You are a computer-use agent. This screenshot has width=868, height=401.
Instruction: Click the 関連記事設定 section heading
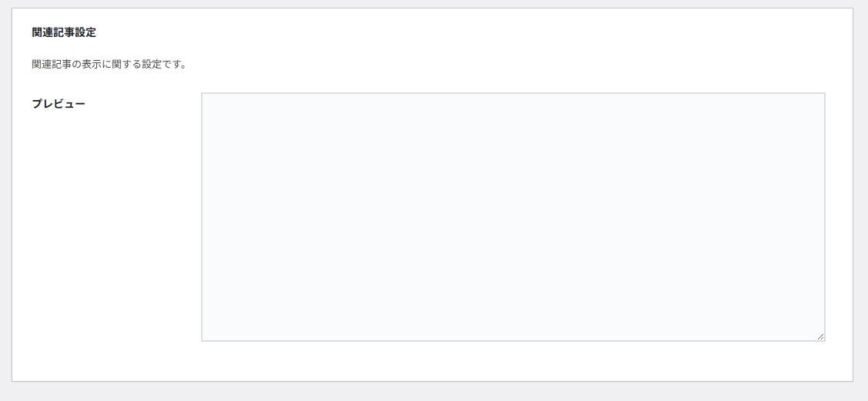(64, 32)
